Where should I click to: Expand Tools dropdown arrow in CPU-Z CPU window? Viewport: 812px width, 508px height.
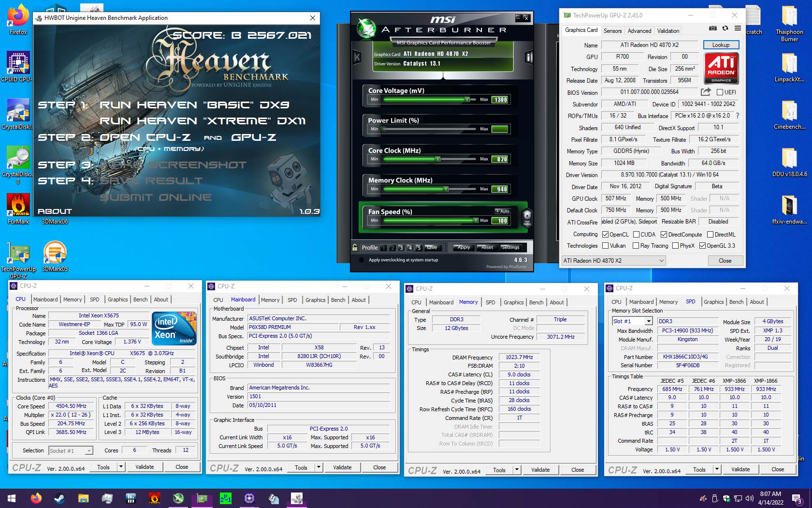click(121, 467)
